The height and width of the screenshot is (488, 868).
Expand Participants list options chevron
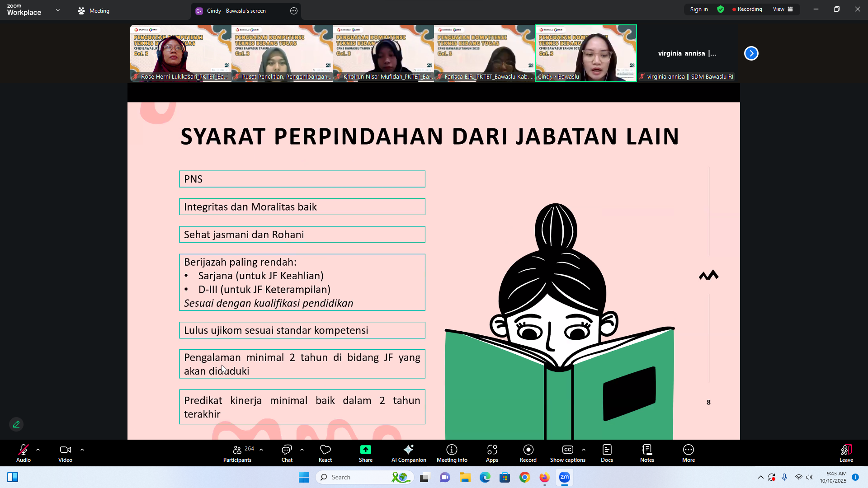pyautogui.click(x=260, y=449)
